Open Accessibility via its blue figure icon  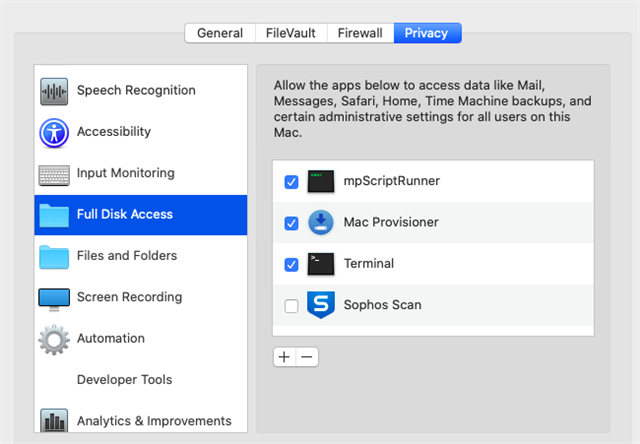coord(54,133)
